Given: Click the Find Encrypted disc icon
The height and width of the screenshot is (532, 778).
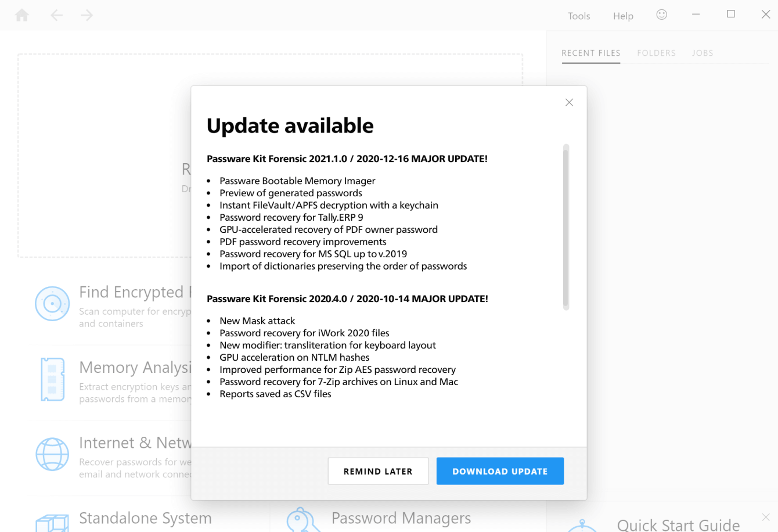Looking at the screenshot, I should [52, 304].
